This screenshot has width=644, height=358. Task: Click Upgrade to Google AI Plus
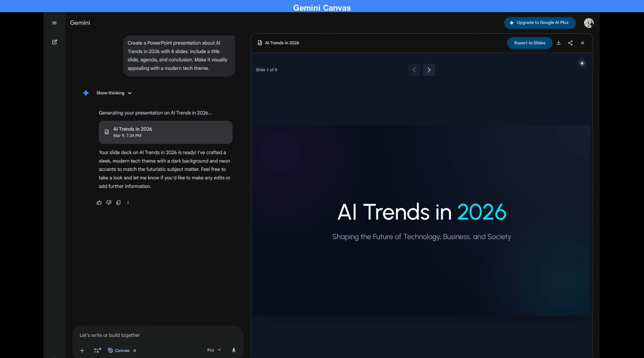540,23
